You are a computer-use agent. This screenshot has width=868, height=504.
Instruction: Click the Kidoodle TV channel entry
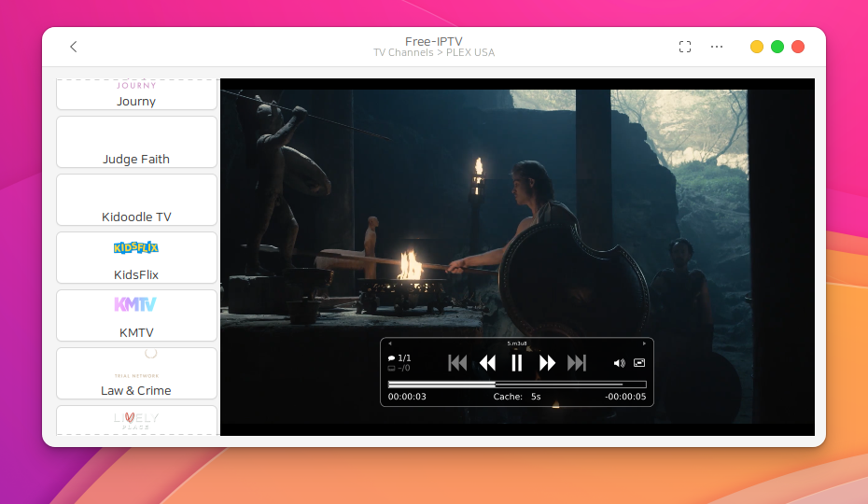tap(136, 201)
